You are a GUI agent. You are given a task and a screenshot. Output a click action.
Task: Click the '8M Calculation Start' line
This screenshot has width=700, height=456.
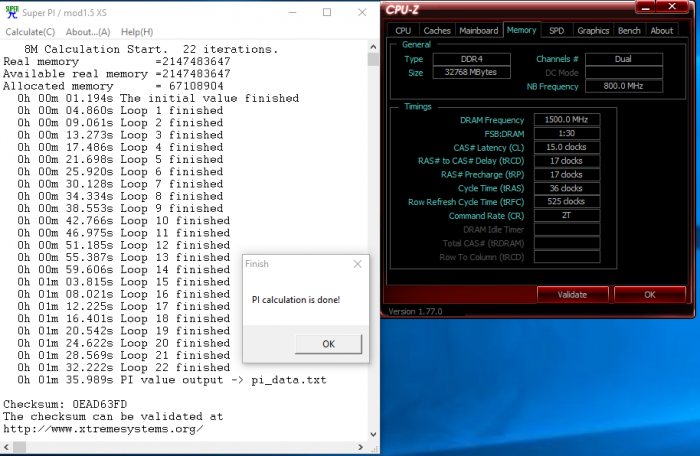click(151, 49)
